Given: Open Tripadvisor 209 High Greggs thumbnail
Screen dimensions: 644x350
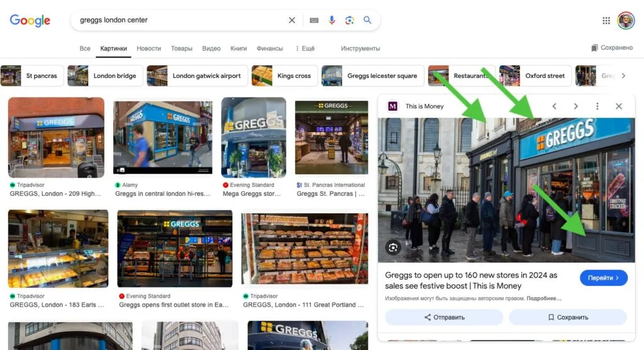Looking at the screenshot, I should click(x=56, y=137).
